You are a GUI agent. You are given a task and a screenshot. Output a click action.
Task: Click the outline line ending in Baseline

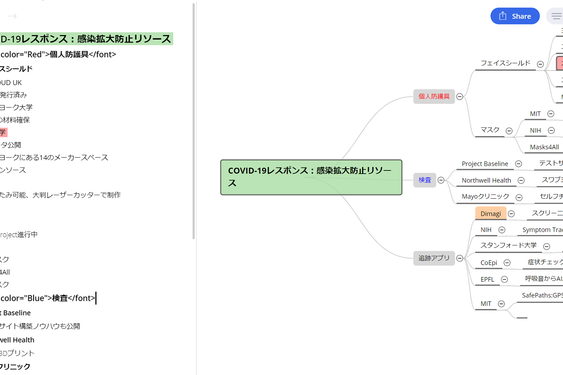[15, 313]
